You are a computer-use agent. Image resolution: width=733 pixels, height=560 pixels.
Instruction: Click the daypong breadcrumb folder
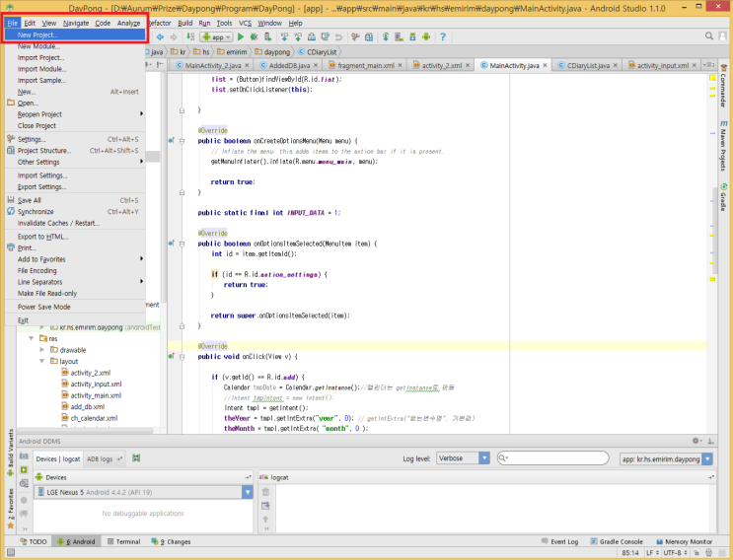(x=272, y=52)
